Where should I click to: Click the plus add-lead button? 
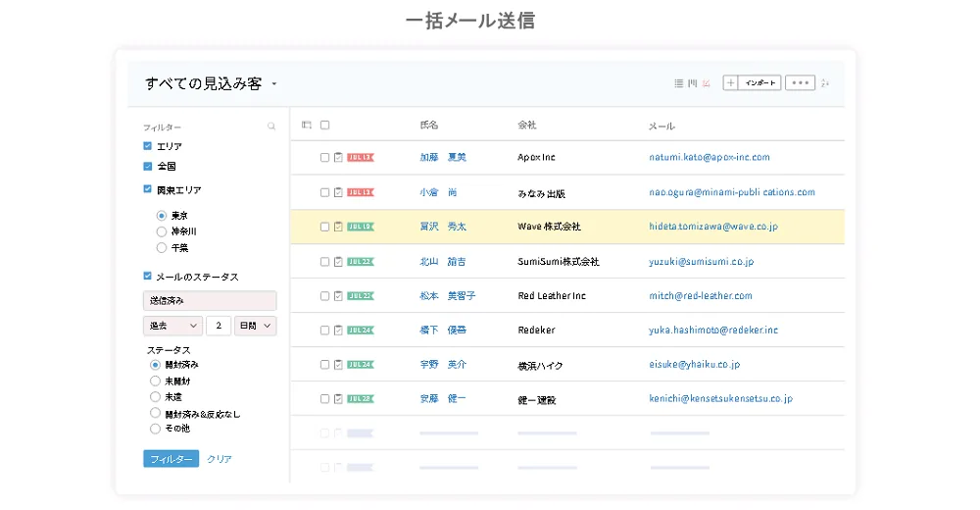pyautogui.click(x=730, y=82)
